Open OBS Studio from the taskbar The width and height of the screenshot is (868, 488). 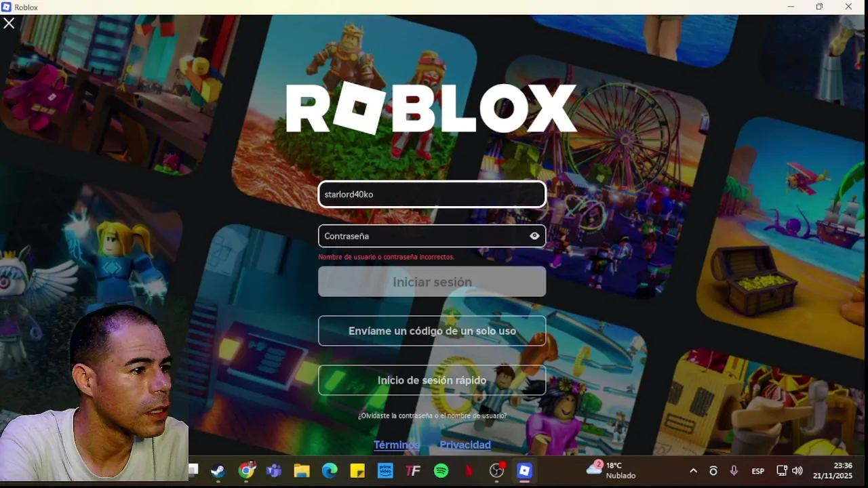point(497,470)
